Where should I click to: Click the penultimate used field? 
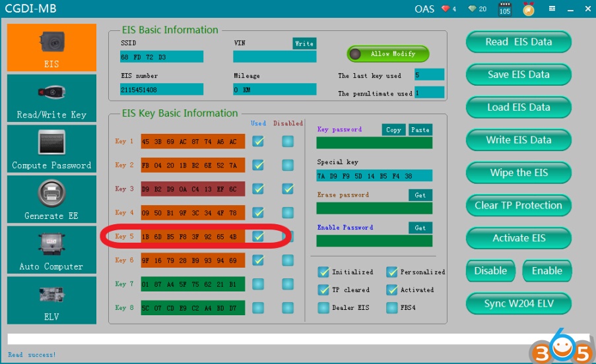(x=429, y=92)
